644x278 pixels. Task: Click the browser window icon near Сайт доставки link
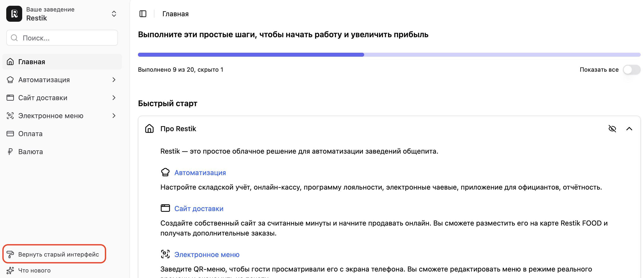165,208
